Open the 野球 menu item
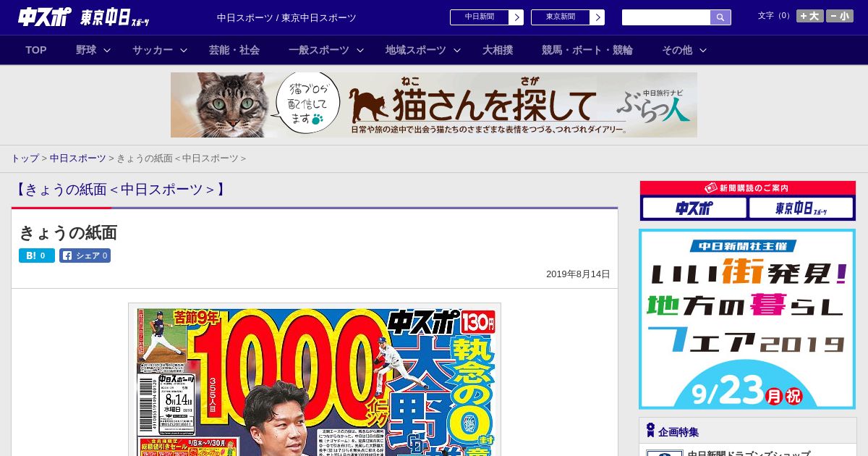Screen dimensions: 868x456 click(86, 50)
